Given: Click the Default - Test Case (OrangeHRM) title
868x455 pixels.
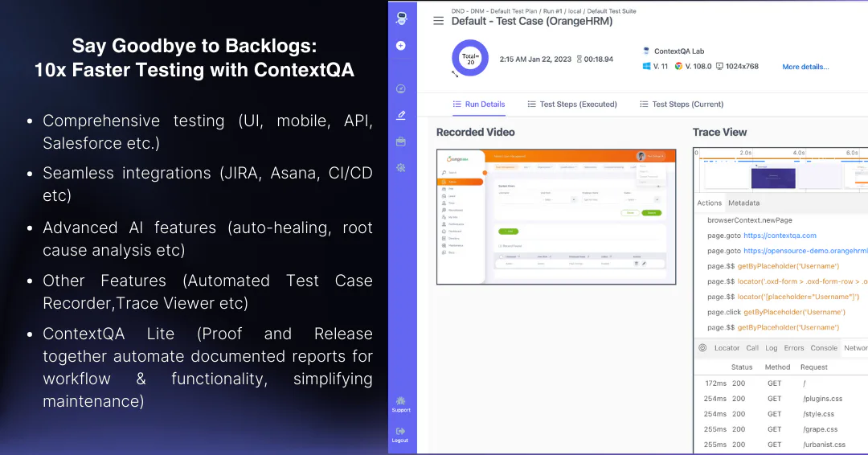Looking at the screenshot, I should pos(532,22).
